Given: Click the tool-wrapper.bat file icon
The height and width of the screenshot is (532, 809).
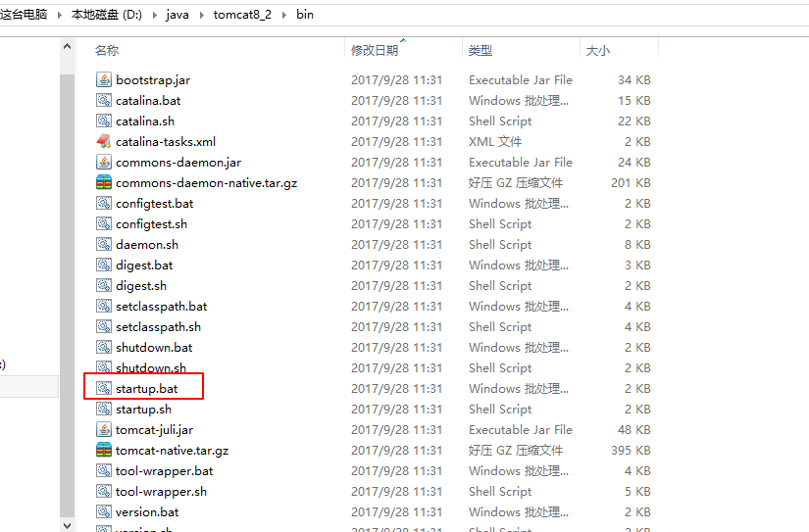Looking at the screenshot, I should (104, 470).
